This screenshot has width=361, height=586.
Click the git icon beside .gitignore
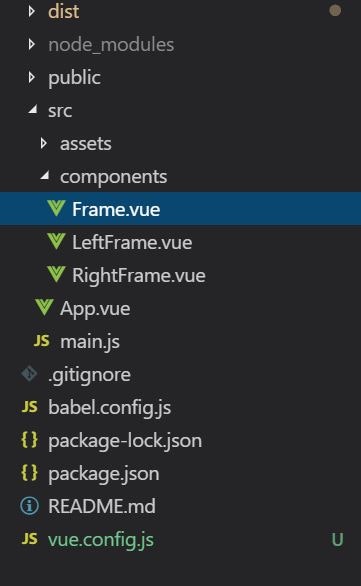(29, 374)
